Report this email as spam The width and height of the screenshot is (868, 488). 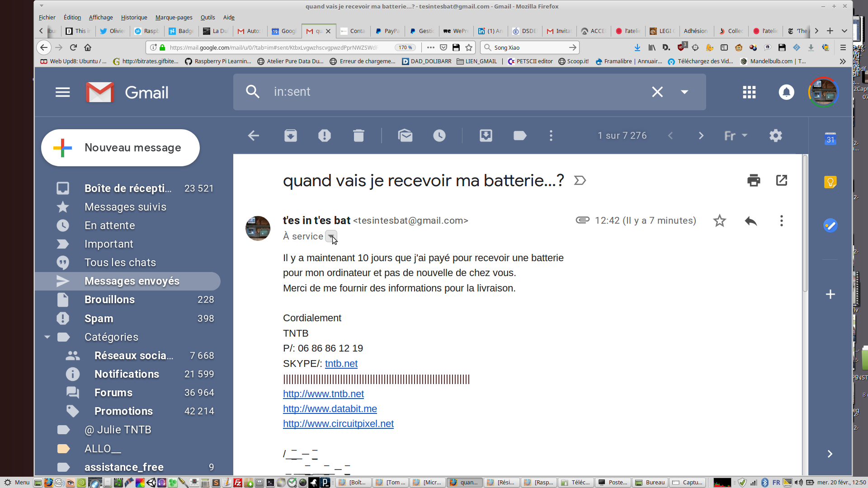point(324,136)
